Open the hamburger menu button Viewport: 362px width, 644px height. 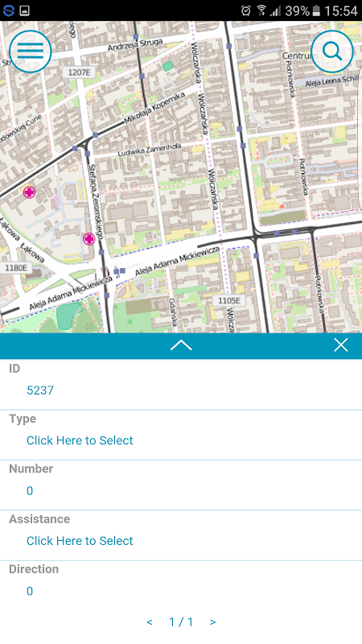coord(31,52)
